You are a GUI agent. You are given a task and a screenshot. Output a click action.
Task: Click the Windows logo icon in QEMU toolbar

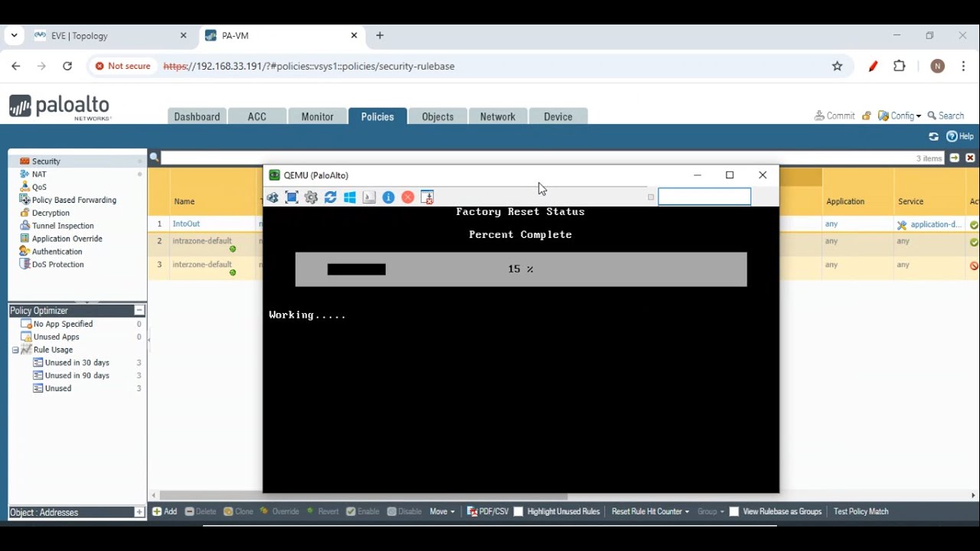(x=350, y=197)
